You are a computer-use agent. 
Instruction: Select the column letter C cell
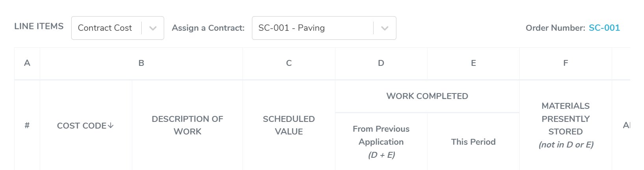tap(289, 63)
